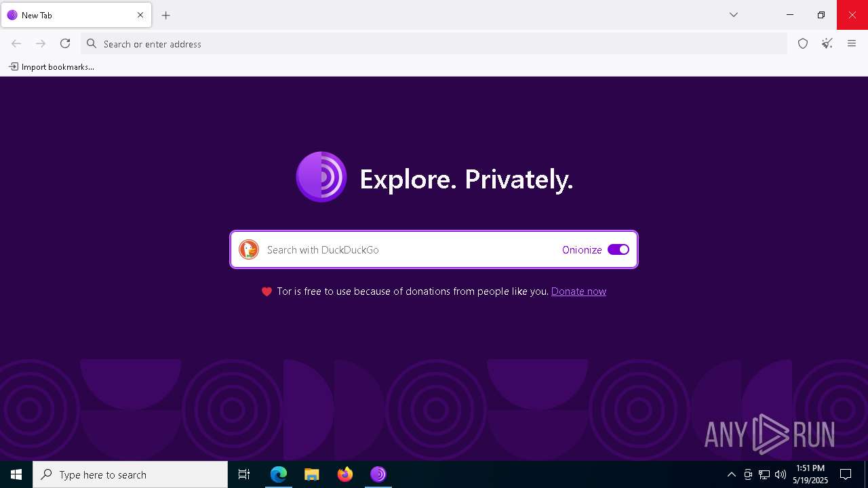Screen dimensions: 868x488
Task: Click the Windows taskbar search box
Action: tap(130, 474)
